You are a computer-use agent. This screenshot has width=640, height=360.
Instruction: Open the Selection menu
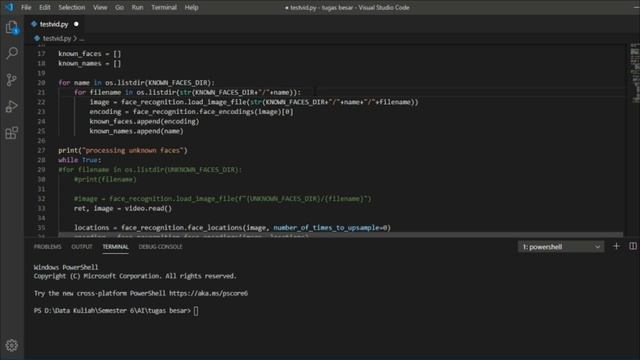coord(71,7)
